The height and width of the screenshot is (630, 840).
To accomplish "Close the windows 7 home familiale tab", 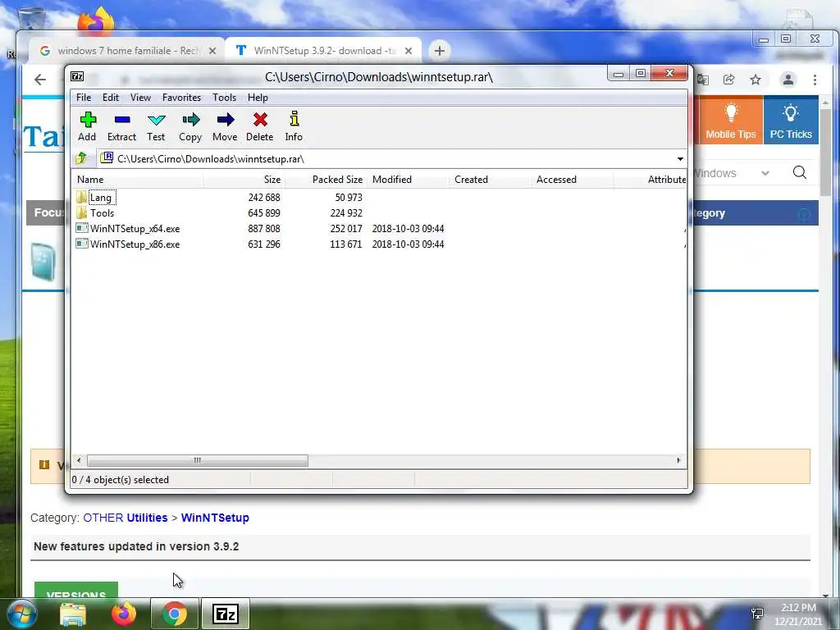I will pyautogui.click(x=212, y=51).
